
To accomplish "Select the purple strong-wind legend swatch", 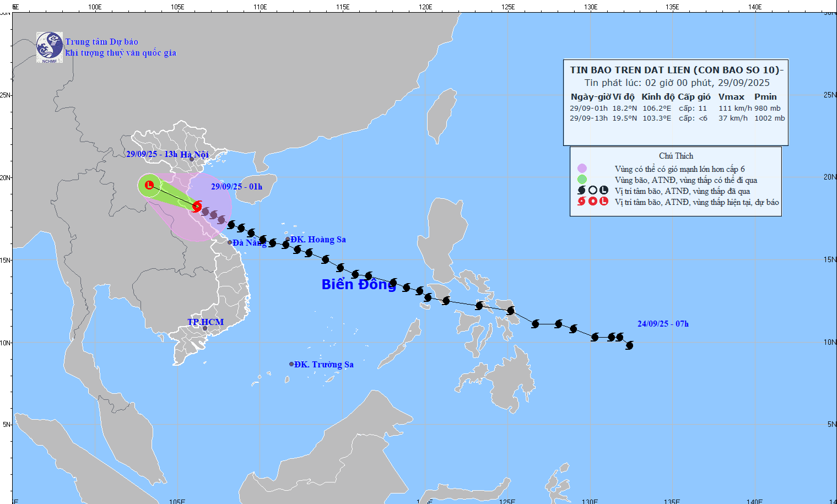I will (582, 169).
